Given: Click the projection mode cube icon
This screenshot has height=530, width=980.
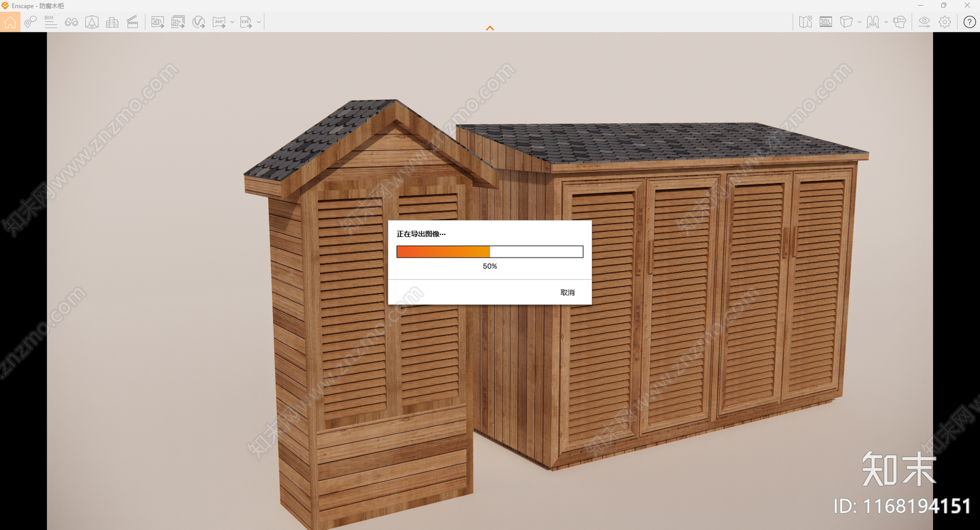Looking at the screenshot, I should (x=846, y=22).
